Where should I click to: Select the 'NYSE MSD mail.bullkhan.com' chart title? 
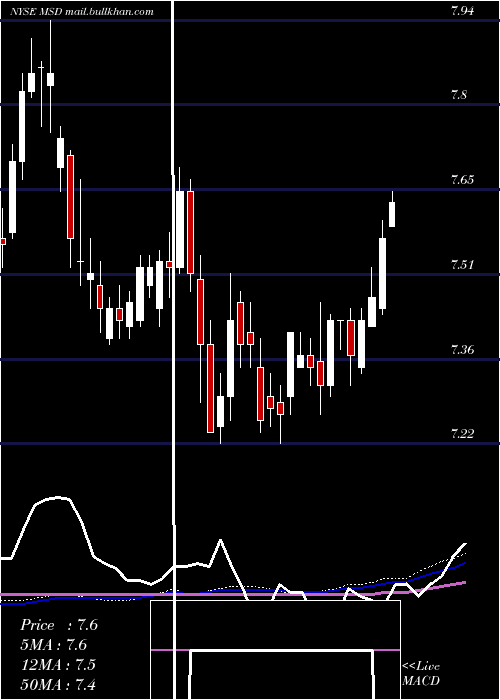click(82, 12)
